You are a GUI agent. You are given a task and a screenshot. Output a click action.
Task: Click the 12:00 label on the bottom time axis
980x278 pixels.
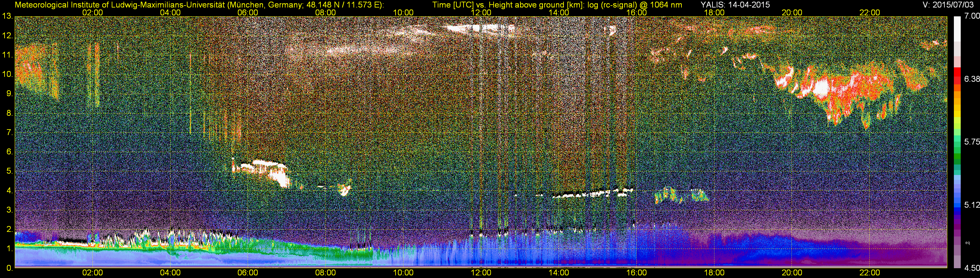481,273
